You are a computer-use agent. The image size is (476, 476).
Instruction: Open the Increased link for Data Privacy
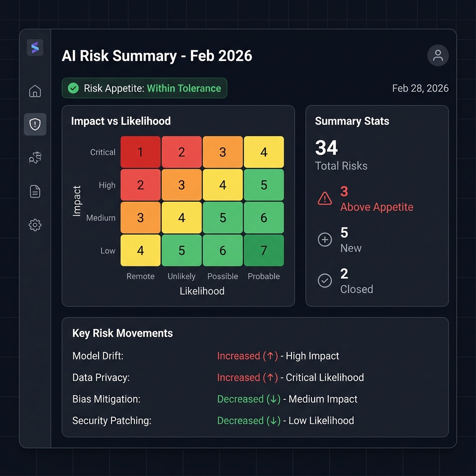248,377
